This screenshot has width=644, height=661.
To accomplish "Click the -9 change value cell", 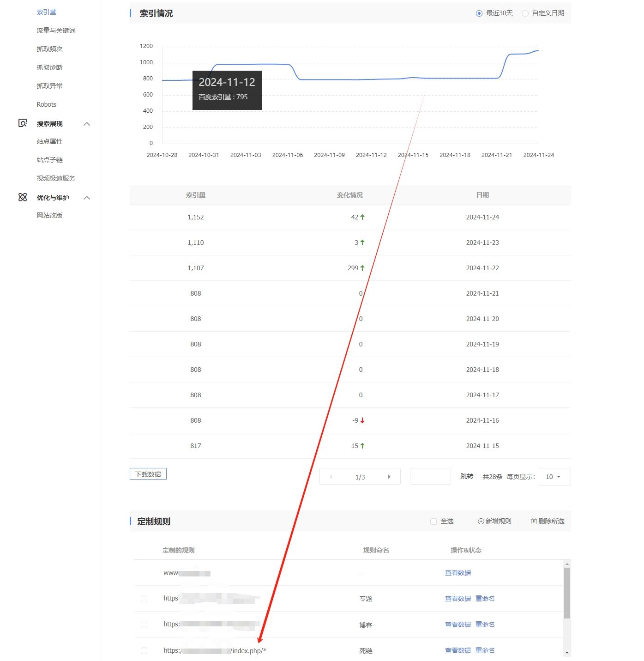I will click(355, 420).
